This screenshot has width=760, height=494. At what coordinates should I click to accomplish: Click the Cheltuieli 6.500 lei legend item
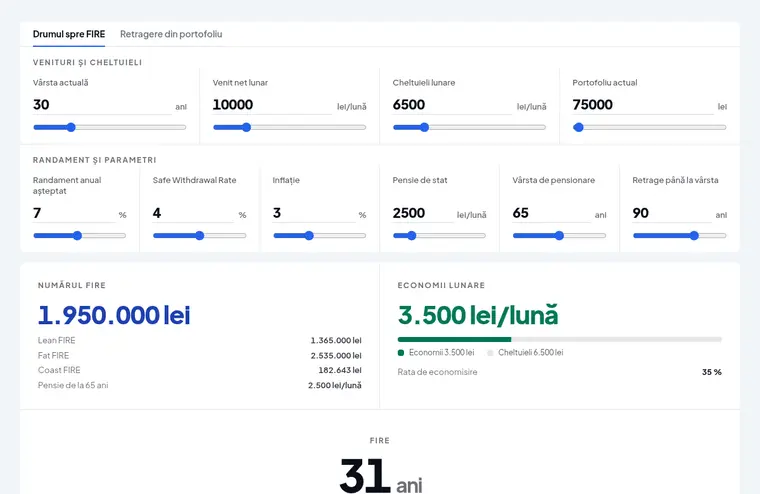click(525, 352)
